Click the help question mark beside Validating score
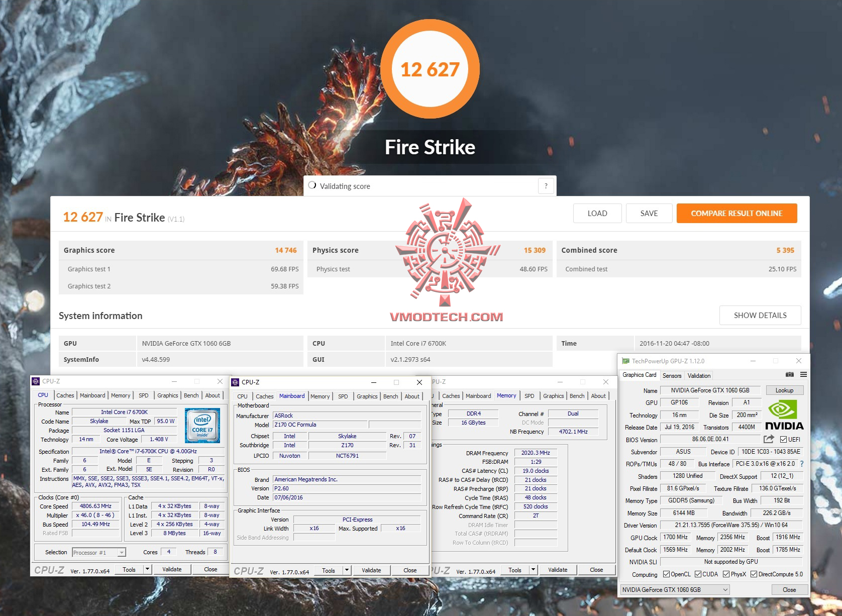Viewport: 842px width, 616px height. [546, 186]
